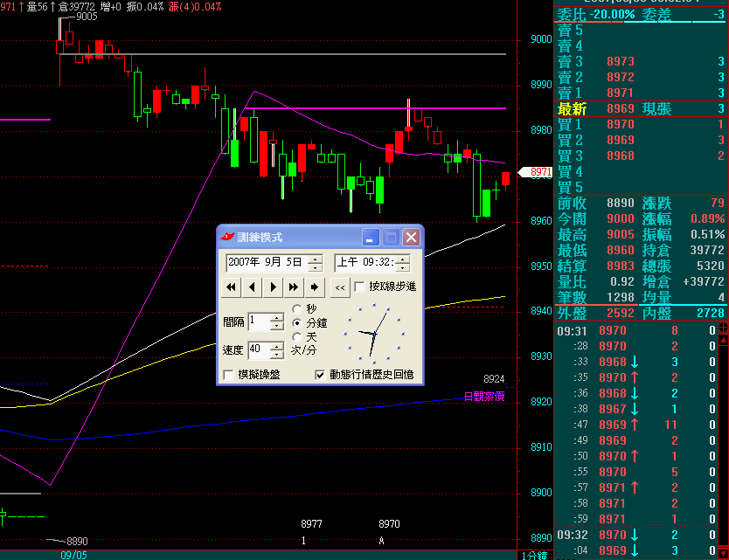Uncheck 動態行情歷史回憶 checkbox
This screenshot has width=729, height=560.
[x=320, y=375]
